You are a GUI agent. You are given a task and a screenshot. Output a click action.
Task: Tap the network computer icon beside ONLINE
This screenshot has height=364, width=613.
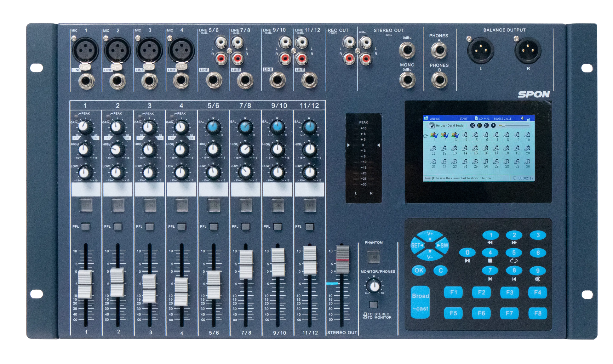tap(426, 118)
